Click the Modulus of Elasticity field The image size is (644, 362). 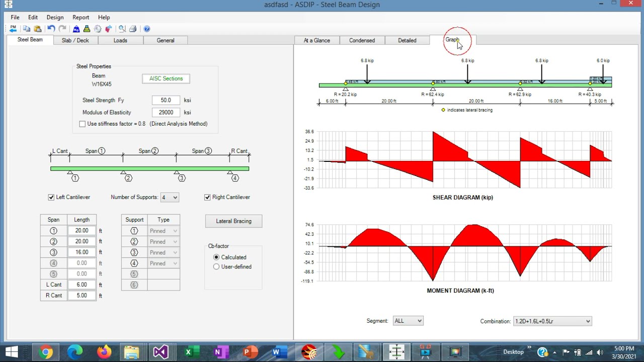tap(166, 113)
